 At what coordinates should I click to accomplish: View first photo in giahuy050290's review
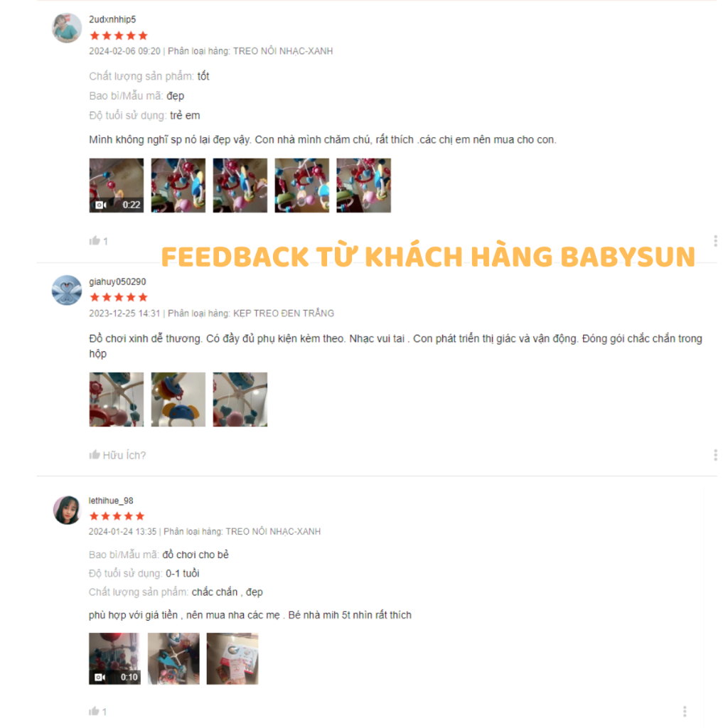click(116, 400)
